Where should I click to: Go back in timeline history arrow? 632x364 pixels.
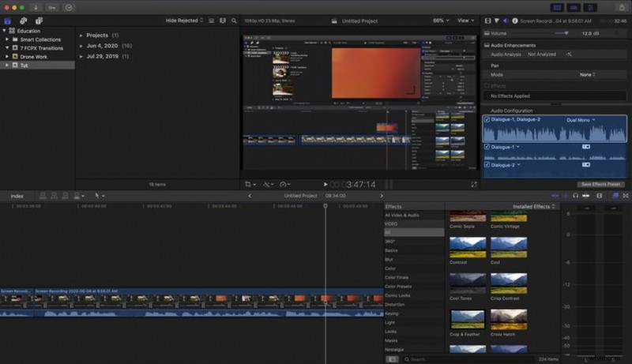coord(250,196)
